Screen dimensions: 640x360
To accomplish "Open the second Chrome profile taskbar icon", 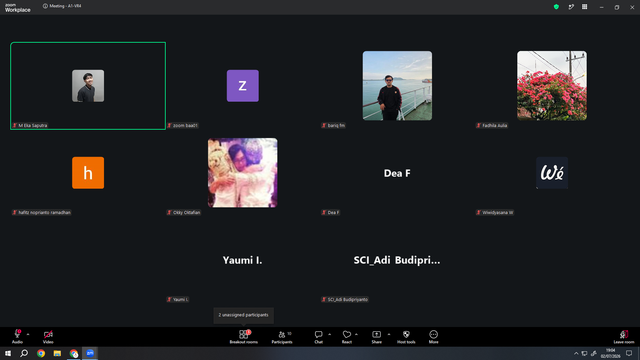I will tap(73, 353).
